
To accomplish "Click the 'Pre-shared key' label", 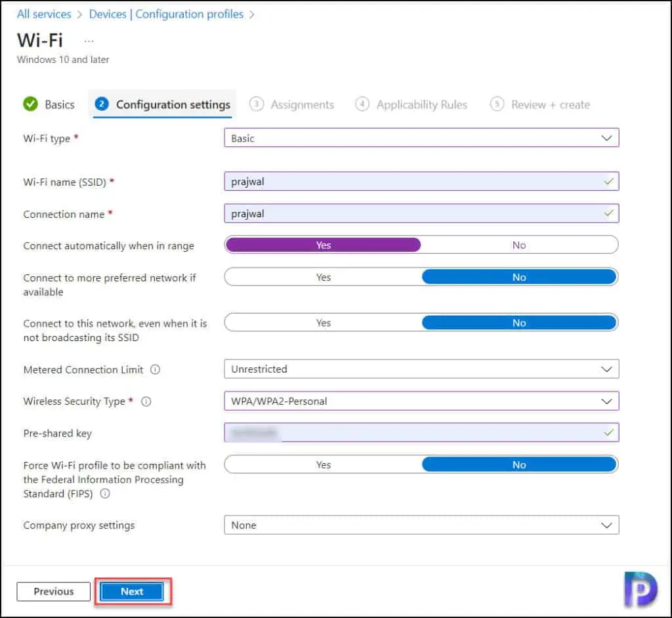I will [58, 433].
